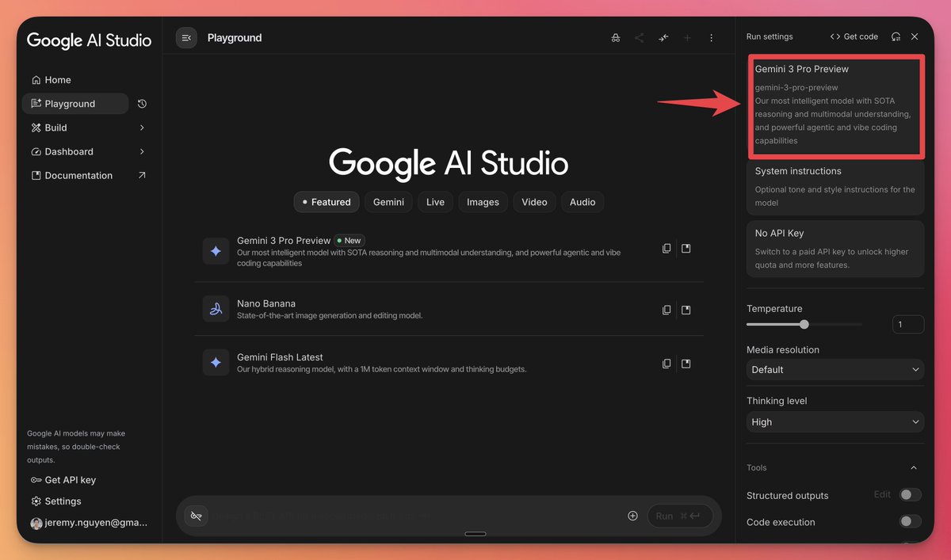Toggle temporary chat incognito icon
This screenshot has width=951, height=560.
[616, 38]
